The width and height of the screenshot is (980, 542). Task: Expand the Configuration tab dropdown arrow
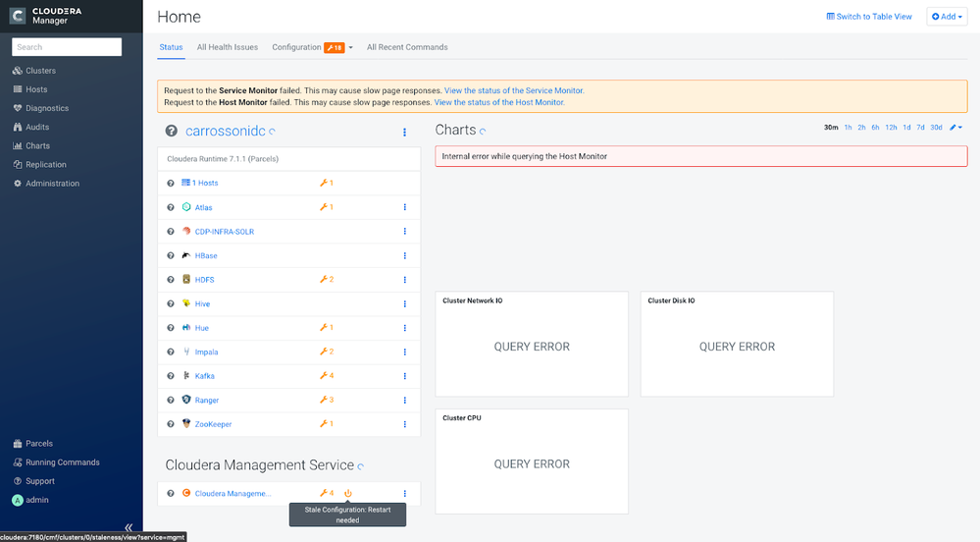click(x=350, y=47)
